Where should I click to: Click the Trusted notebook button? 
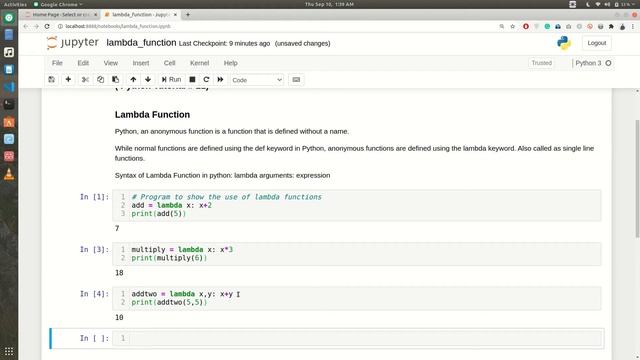click(x=542, y=63)
